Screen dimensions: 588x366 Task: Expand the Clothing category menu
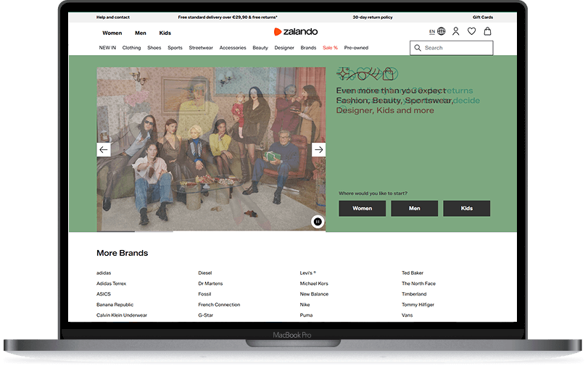click(x=131, y=48)
